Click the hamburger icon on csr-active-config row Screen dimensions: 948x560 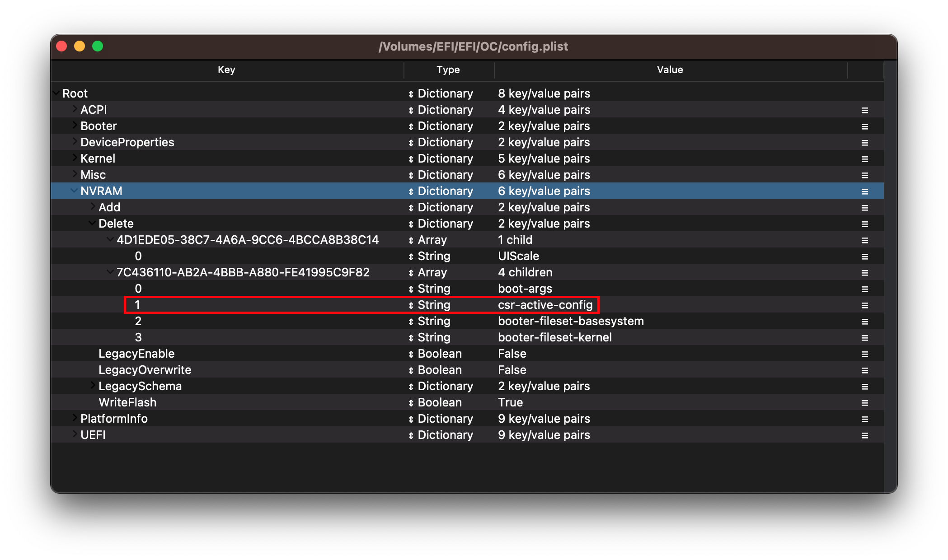(864, 305)
